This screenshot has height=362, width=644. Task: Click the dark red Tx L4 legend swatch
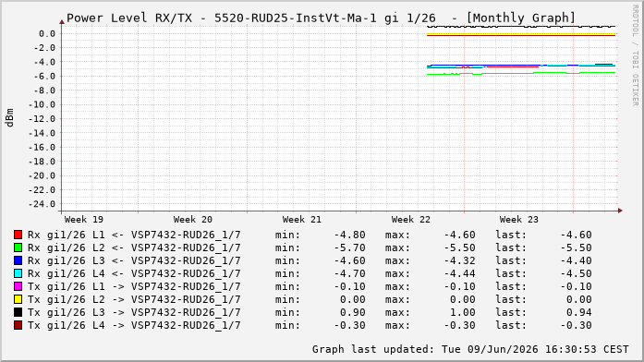(18, 325)
